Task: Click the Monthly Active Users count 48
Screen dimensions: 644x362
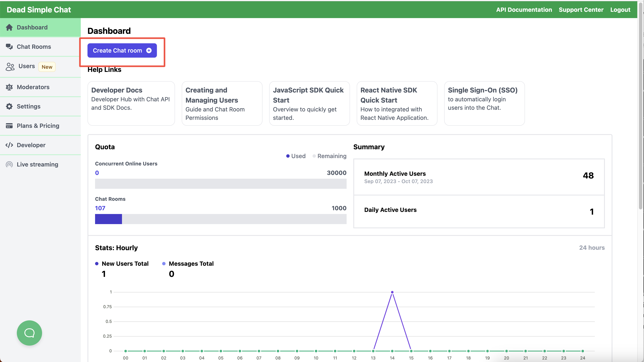Action: (x=588, y=175)
